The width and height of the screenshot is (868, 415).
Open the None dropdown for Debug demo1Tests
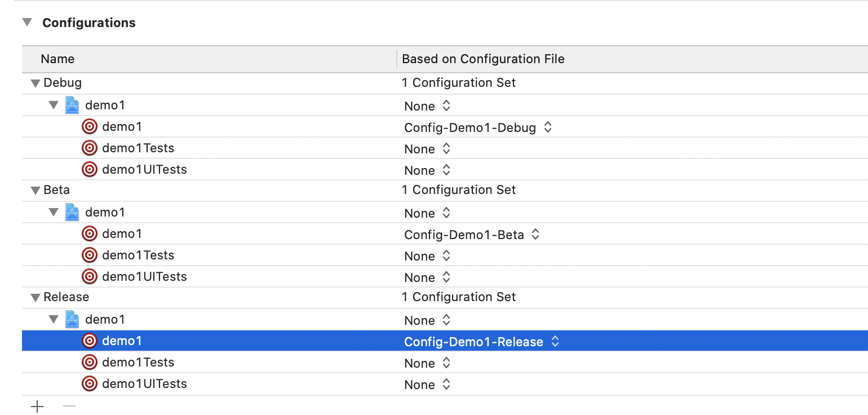pyautogui.click(x=446, y=149)
